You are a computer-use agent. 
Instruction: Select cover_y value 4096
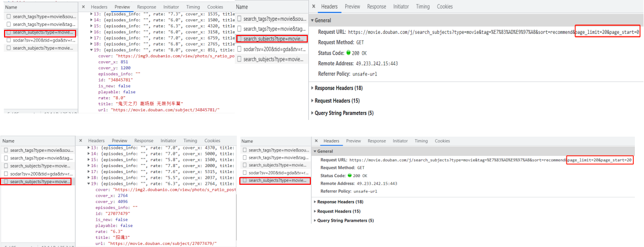122,201
